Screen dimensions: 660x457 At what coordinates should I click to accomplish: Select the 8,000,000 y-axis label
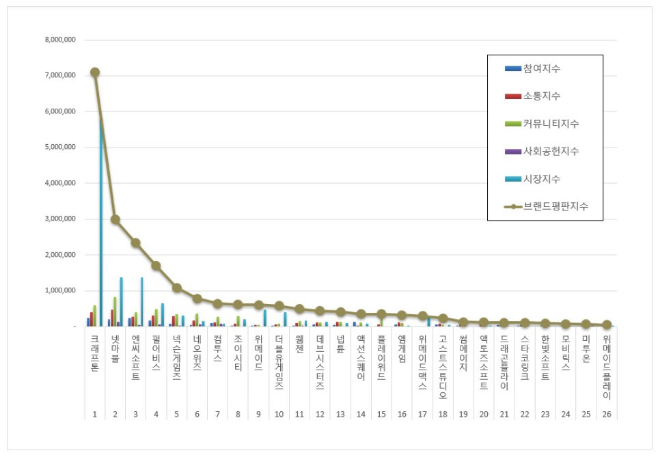pos(61,40)
